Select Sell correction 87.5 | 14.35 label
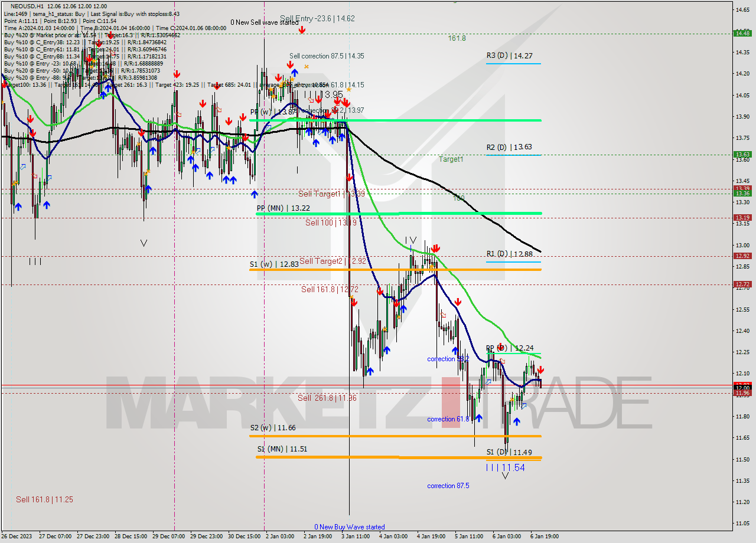 tap(327, 56)
